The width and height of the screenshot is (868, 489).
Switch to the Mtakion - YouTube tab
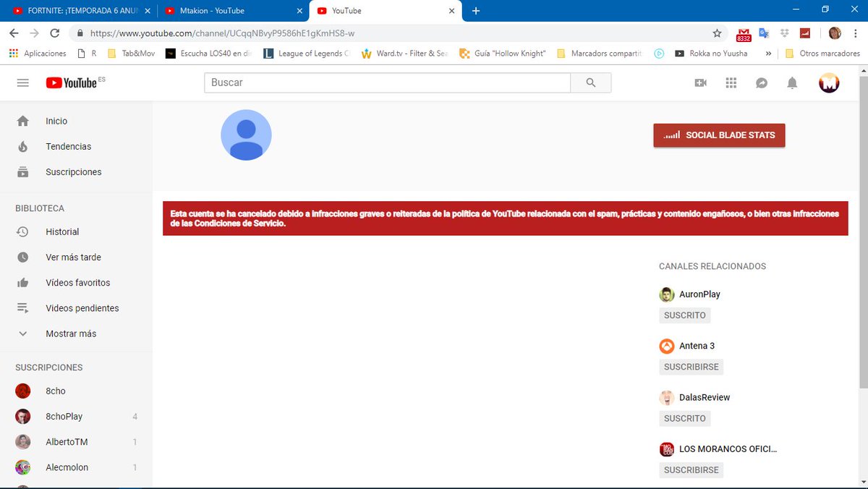[230, 11]
